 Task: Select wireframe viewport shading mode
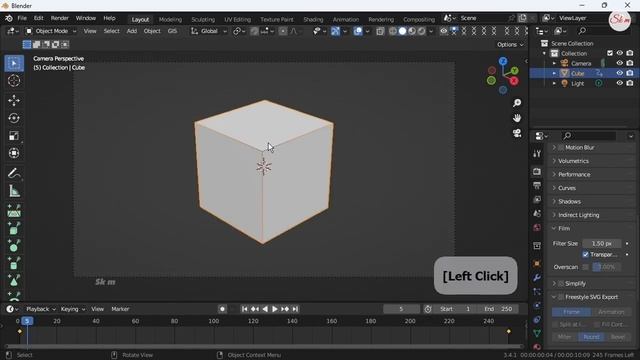click(393, 31)
